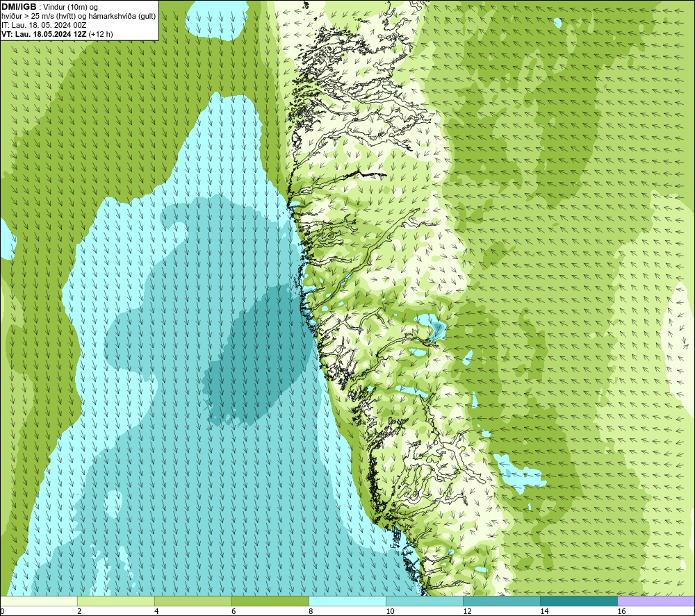Screen dimensions: 695x616
Task: Click the 'IT: Lau. 18. 05. 2024 00Z' line
Action: [x=44, y=25]
